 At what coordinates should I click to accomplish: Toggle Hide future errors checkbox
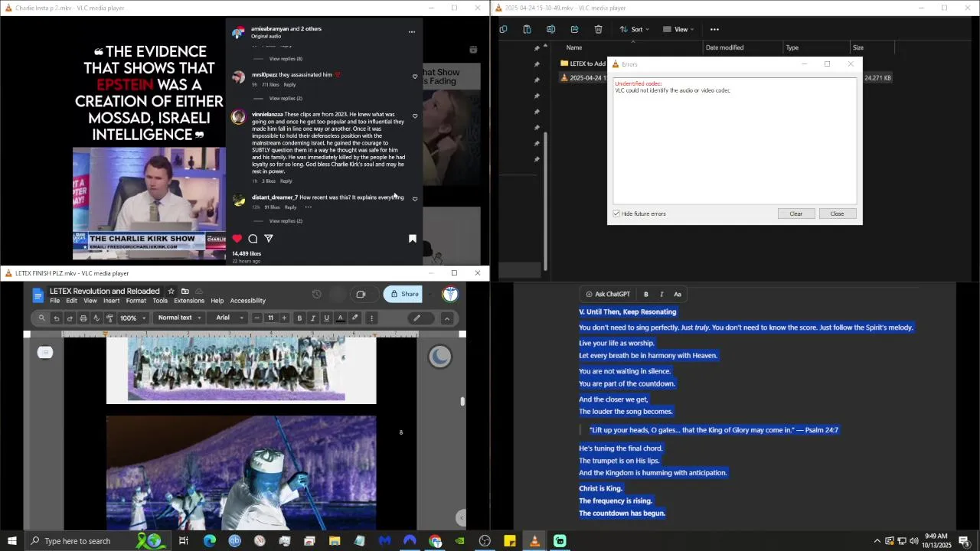click(616, 214)
